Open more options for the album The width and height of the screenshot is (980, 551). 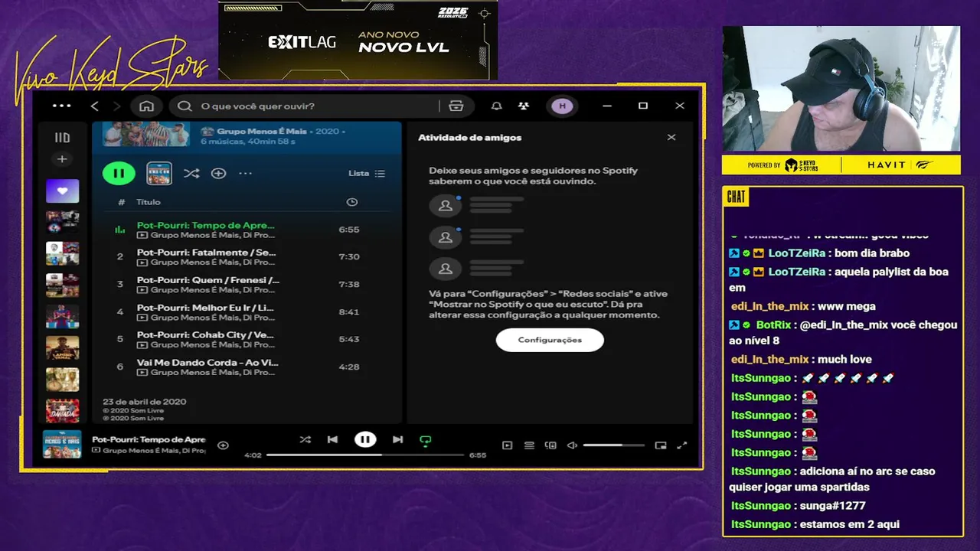(245, 174)
